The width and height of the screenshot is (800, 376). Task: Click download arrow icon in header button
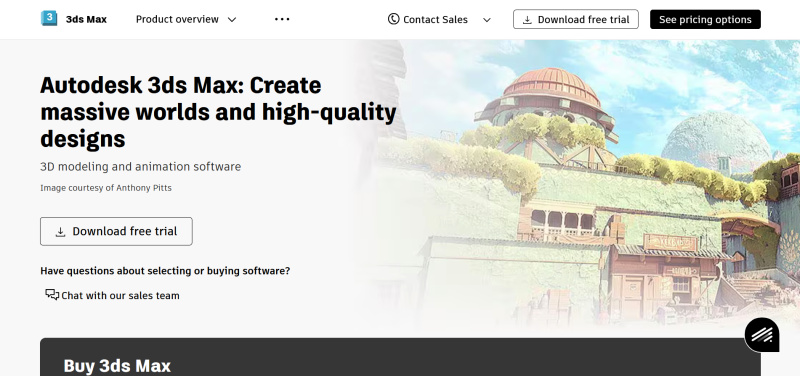click(528, 20)
